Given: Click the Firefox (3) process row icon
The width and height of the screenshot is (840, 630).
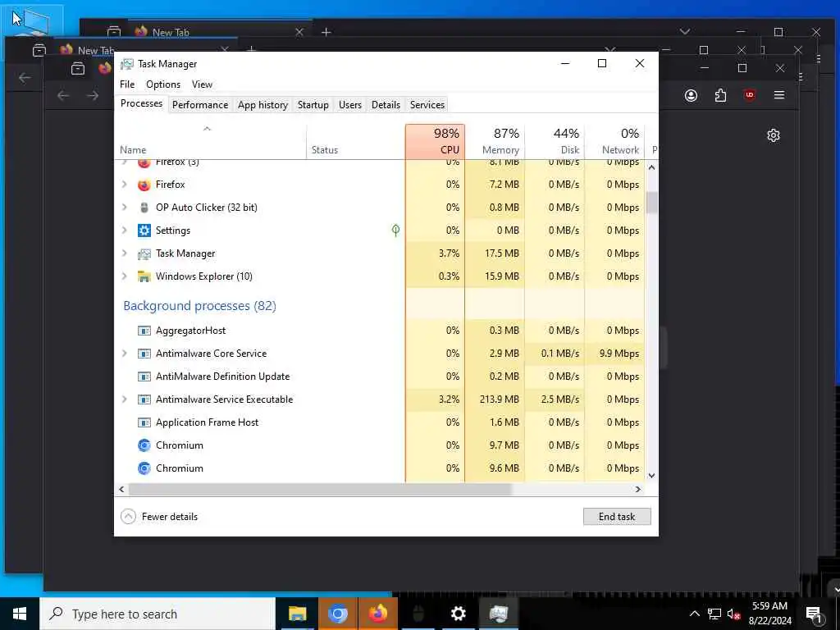Looking at the screenshot, I should (144, 162).
